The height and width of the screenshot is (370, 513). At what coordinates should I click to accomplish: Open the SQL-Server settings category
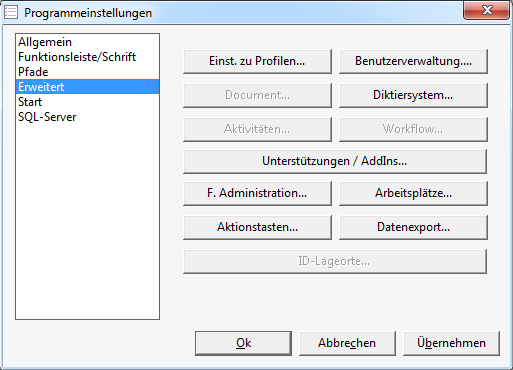87,117
